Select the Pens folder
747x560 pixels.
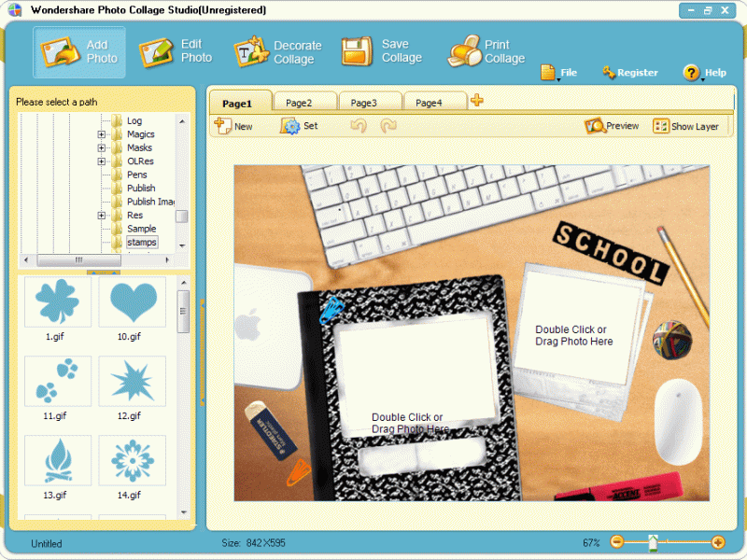click(136, 175)
